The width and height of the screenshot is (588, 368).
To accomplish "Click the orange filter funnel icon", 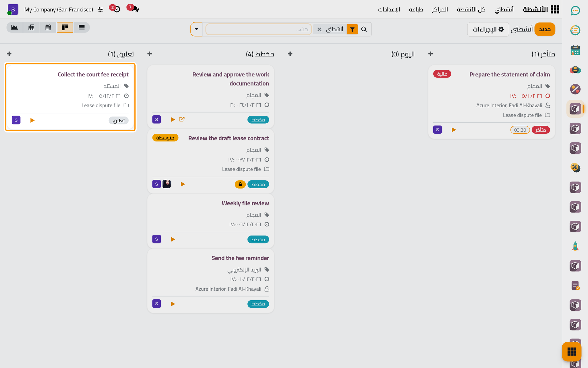I will [x=352, y=29].
